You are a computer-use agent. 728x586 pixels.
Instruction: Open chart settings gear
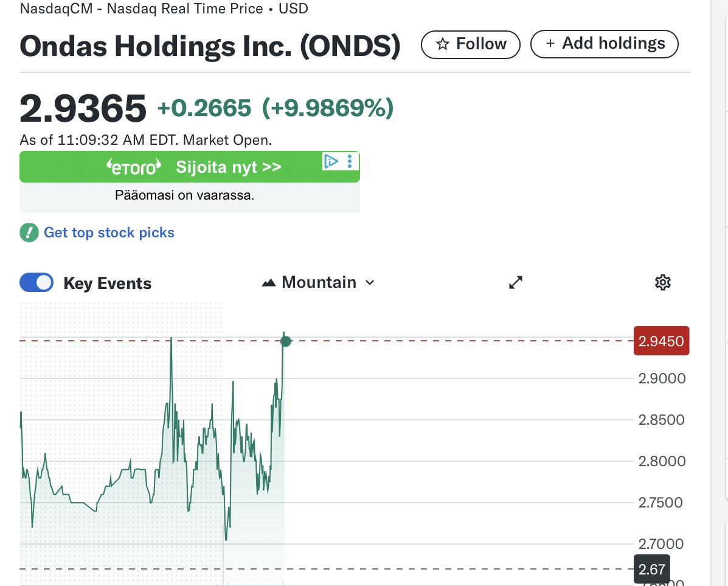coord(662,282)
